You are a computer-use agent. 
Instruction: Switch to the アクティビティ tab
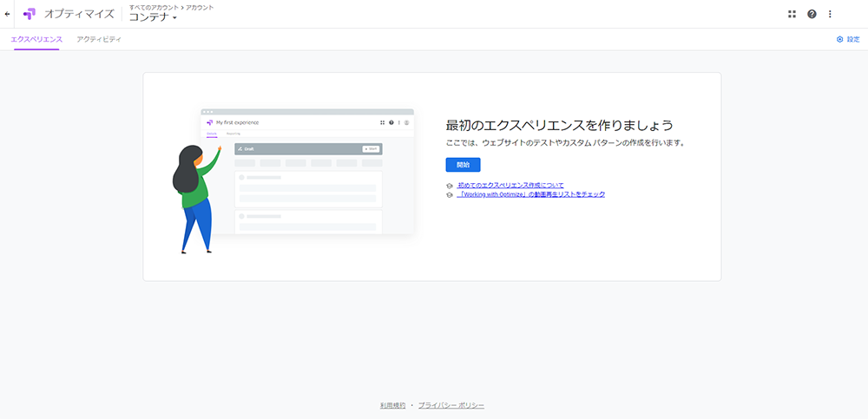point(99,39)
